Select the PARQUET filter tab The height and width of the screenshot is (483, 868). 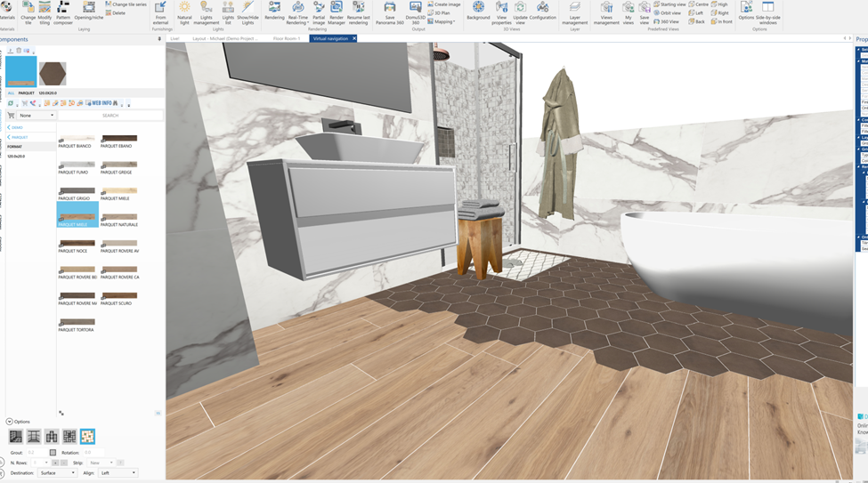pos(26,93)
